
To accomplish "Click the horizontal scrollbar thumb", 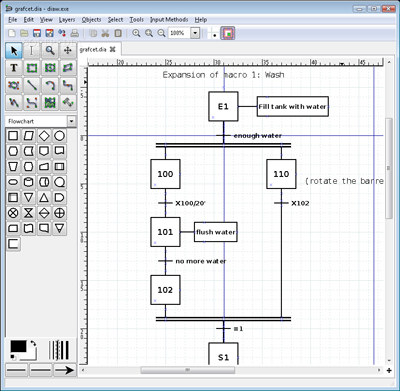I will (188, 370).
